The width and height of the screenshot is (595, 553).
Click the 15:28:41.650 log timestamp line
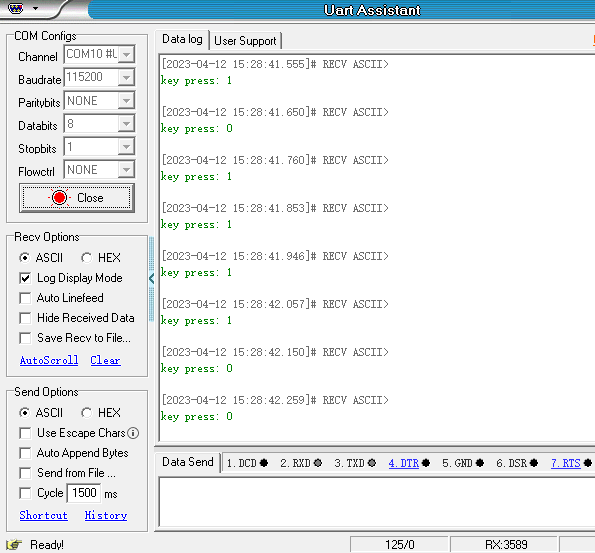[x=275, y=112]
